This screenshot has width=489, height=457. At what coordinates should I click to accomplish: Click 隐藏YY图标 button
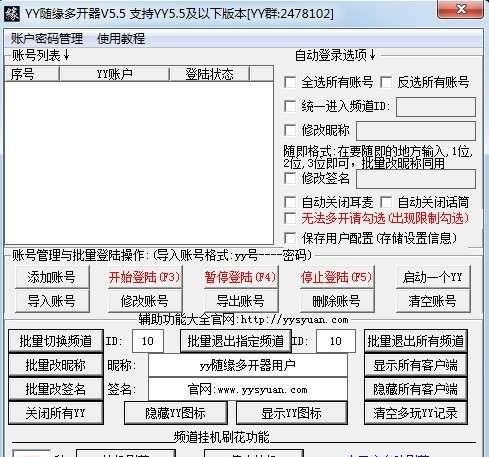tap(176, 413)
